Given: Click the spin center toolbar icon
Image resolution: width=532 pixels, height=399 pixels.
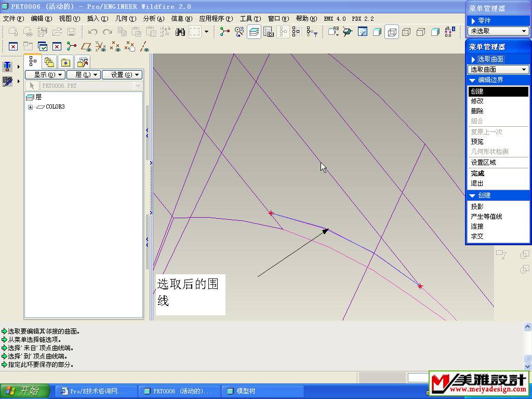Looking at the screenshot, I should pyautogui.click(x=224, y=32).
